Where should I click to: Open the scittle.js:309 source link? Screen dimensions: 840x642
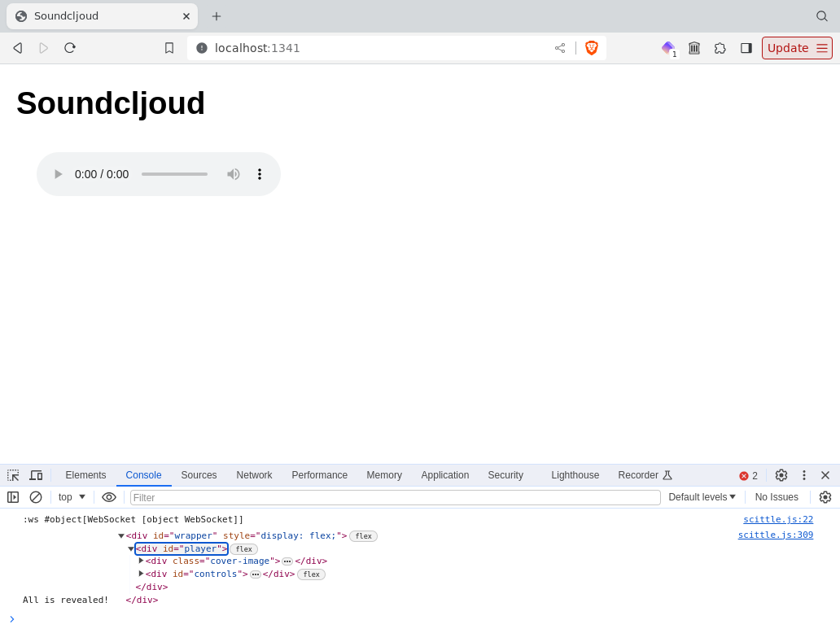coord(775,535)
